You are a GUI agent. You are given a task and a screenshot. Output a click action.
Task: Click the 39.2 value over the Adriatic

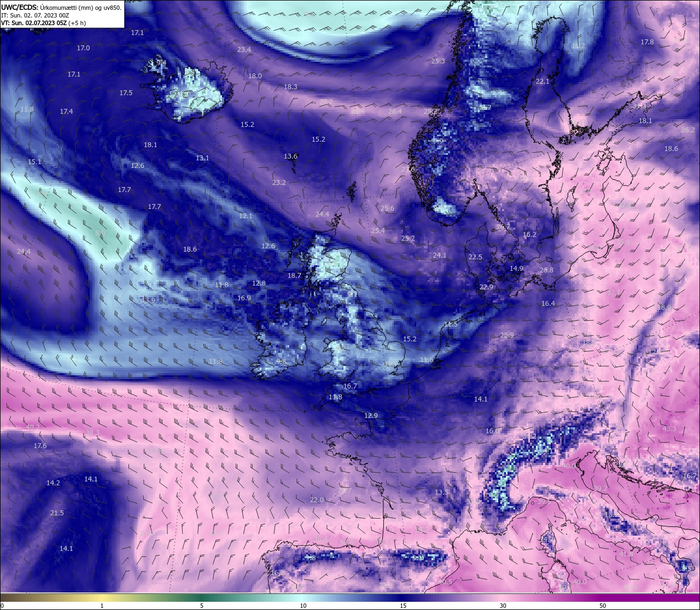click(x=600, y=489)
